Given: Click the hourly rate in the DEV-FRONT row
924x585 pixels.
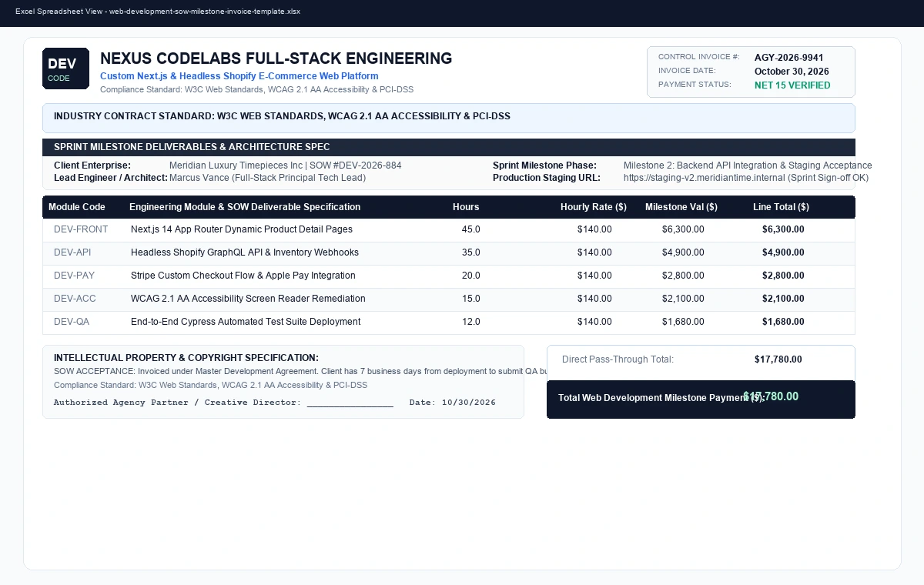Looking at the screenshot, I should coord(594,229).
